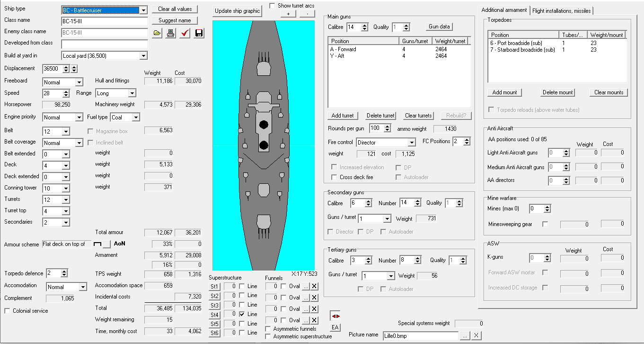
Task: Click the floppy disk save icon
Action: [x=199, y=33]
